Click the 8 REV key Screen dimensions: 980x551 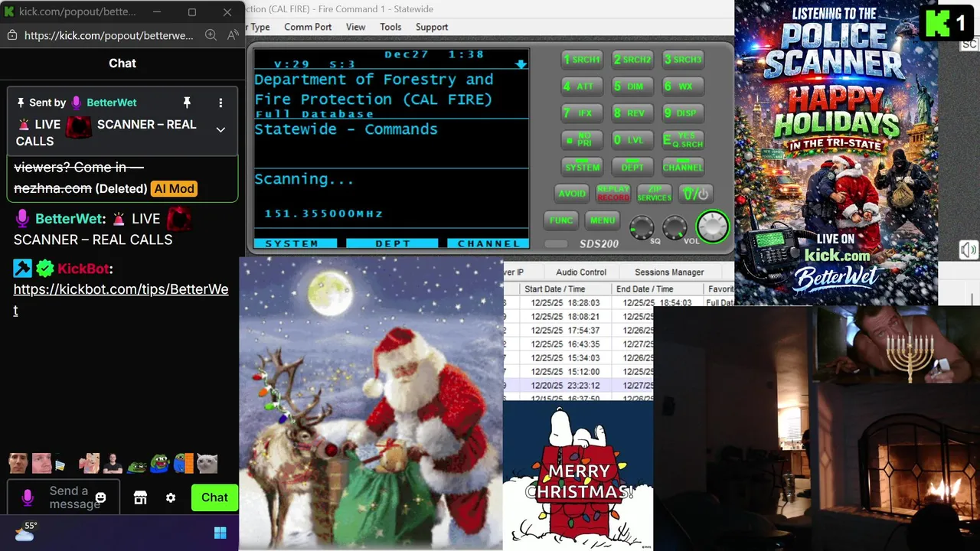632,113
